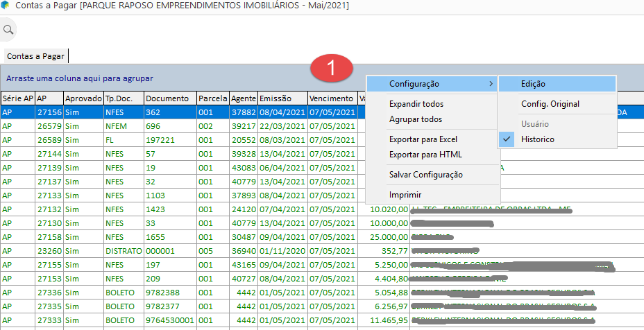Click Agrupar todos menu entry
644x330 pixels.
[433, 119]
